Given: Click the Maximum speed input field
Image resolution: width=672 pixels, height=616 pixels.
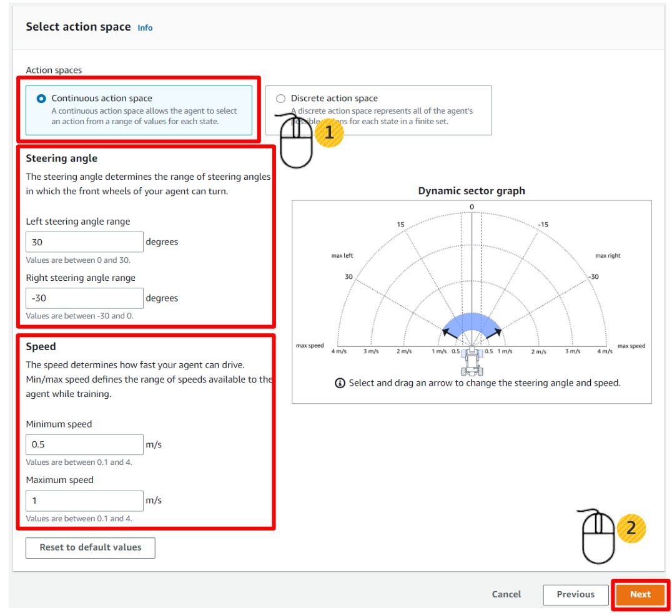Looking at the screenshot, I should (x=84, y=501).
